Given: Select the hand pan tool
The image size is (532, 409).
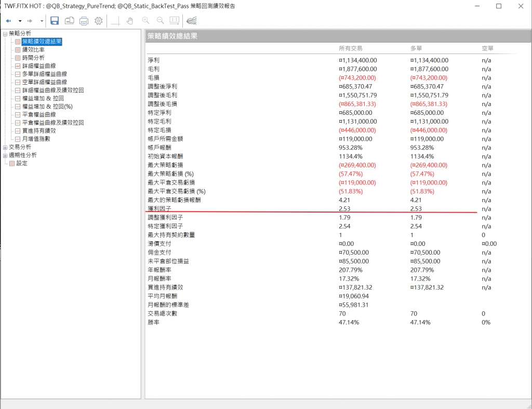Looking at the screenshot, I should pos(130,21).
